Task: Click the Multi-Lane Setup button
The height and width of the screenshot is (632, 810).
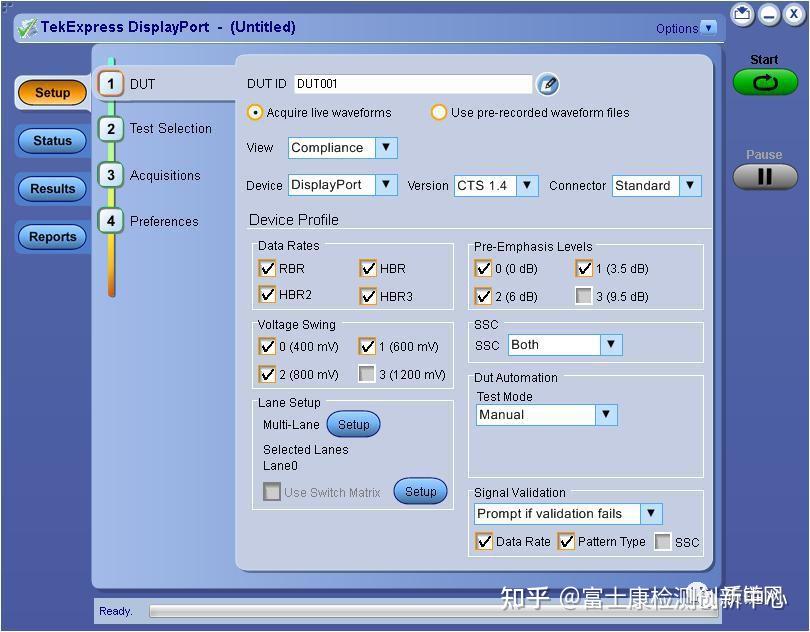Action: pos(353,424)
